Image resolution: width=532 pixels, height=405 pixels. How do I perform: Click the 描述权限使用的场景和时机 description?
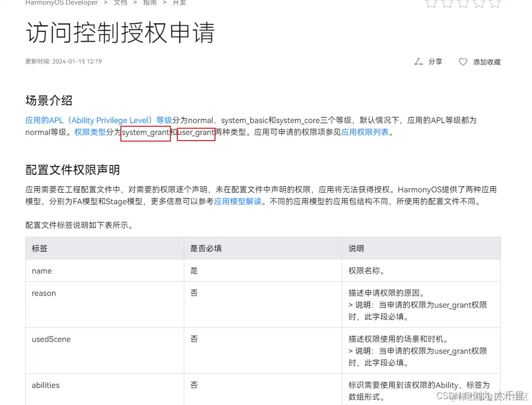coord(398,339)
